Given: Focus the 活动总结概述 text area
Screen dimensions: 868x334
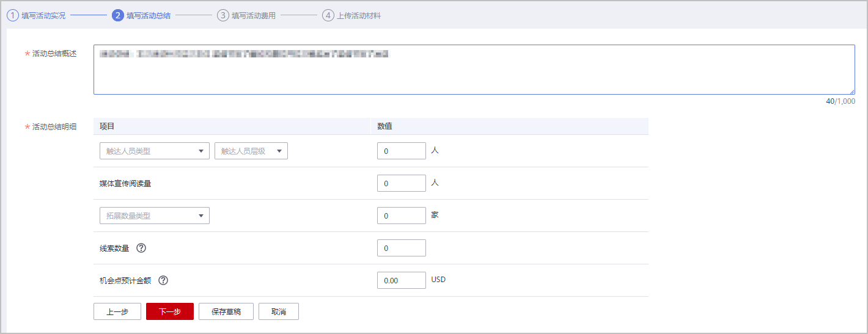Looking at the screenshot, I should pyautogui.click(x=474, y=70).
